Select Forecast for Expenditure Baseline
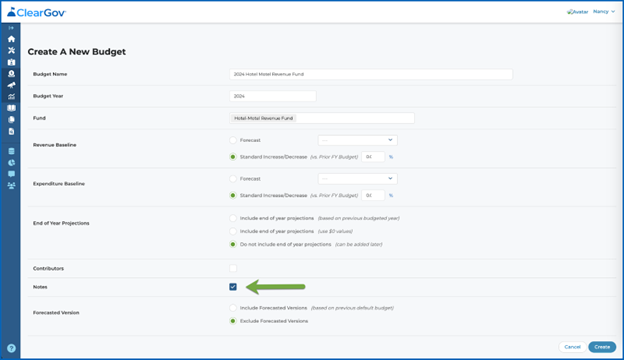The height and width of the screenshot is (360, 624). coord(233,179)
